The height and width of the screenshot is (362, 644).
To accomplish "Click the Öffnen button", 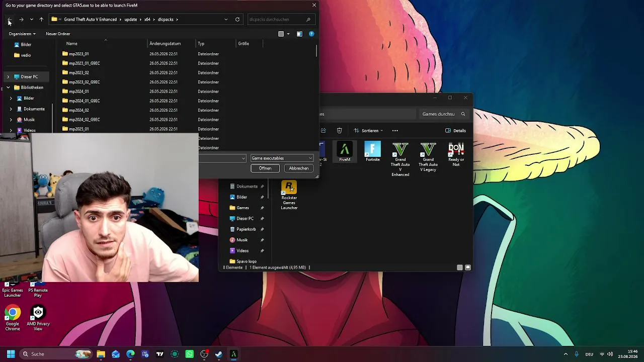I will (x=265, y=168).
